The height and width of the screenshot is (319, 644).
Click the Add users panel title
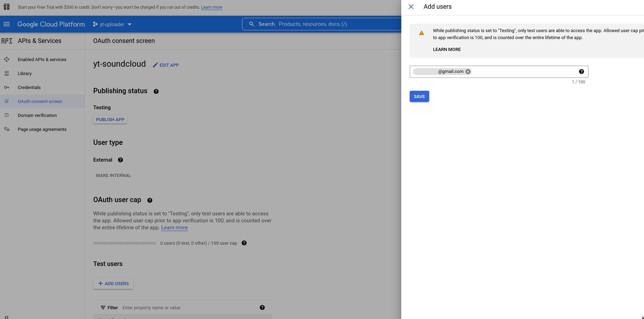pos(438,7)
